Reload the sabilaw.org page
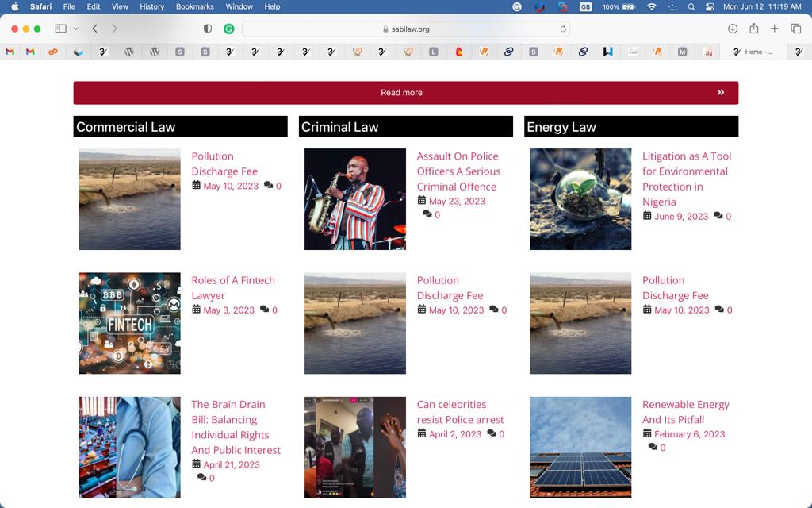Image resolution: width=812 pixels, height=508 pixels. pos(563,29)
